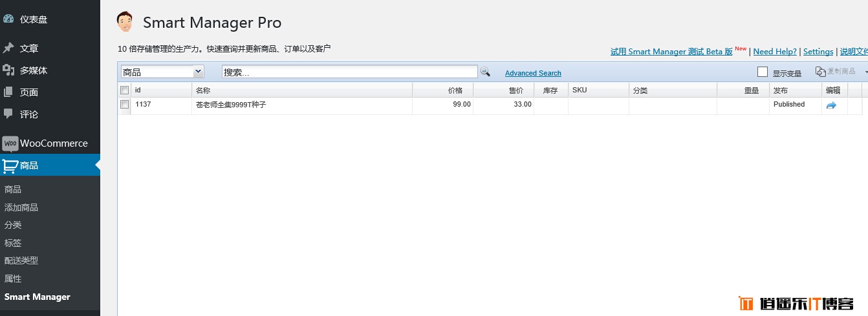868x316 pixels.
Task: Toggle the 显示变量 checkbox
Action: tap(763, 72)
